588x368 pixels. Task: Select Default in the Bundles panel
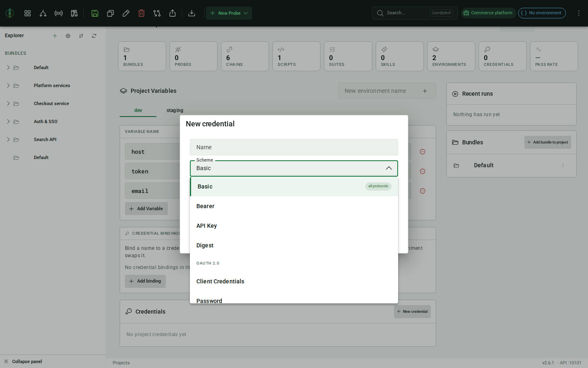coord(484,165)
